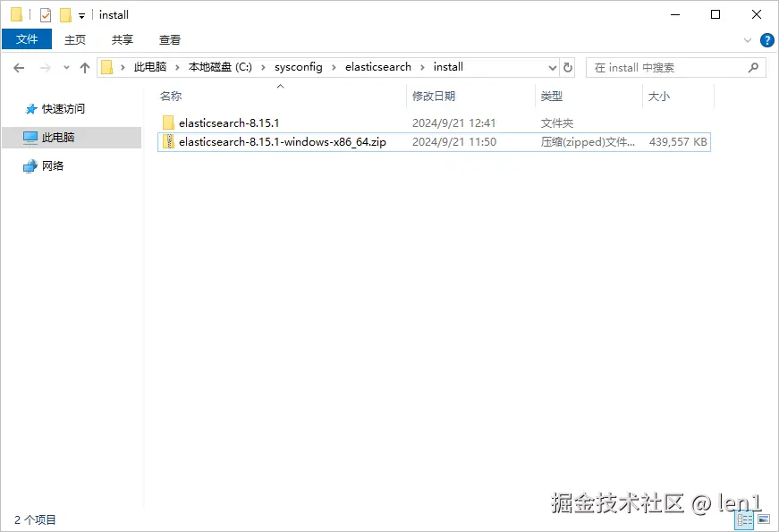
Task: Navigate to 此电脑 in the address bar
Action: [x=150, y=67]
